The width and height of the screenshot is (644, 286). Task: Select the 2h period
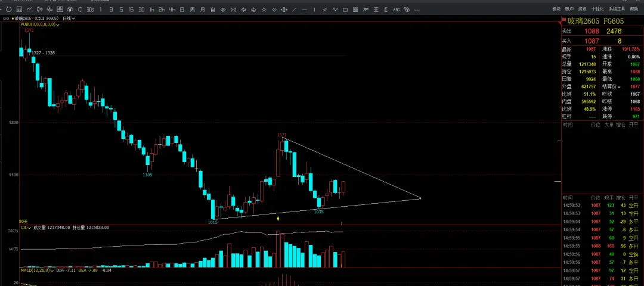tap(162, 9)
